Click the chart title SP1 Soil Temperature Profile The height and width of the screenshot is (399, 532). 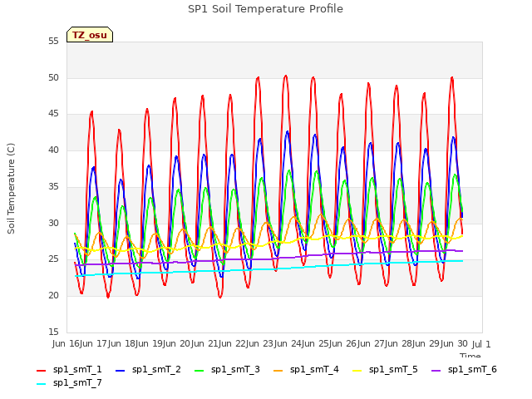265,9
